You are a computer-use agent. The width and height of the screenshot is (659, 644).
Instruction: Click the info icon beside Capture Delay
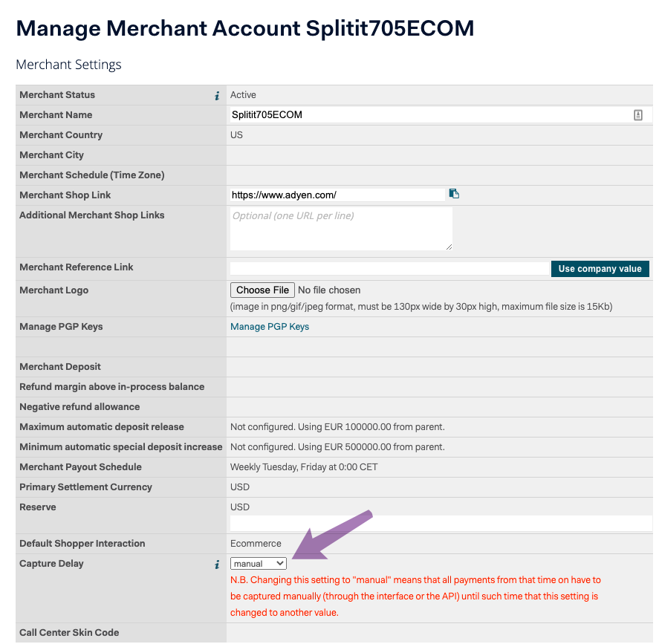[x=217, y=565]
